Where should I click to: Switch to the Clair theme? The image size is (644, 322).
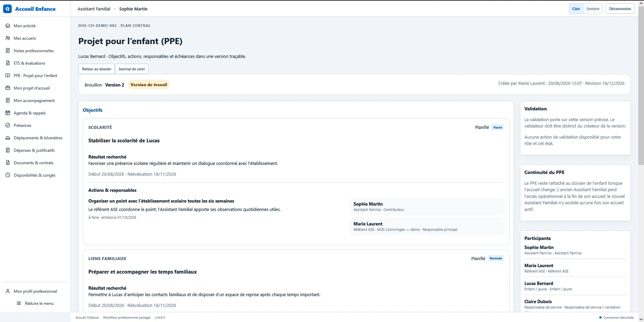pos(576,9)
